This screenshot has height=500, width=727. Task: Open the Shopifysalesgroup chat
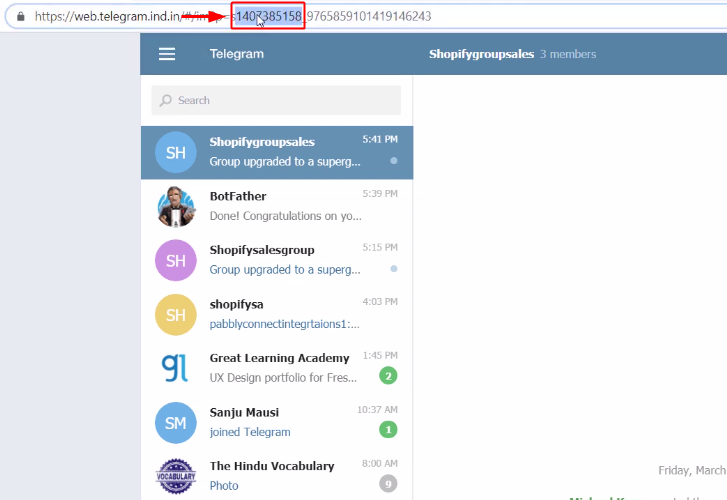[x=277, y=260]
